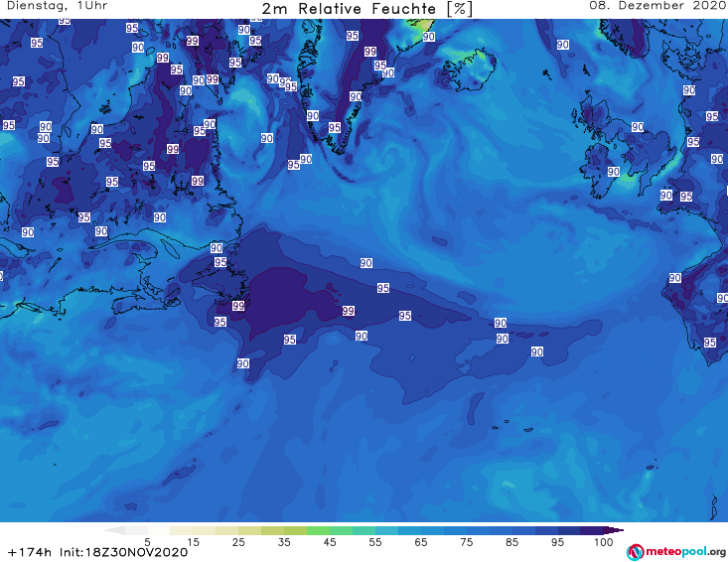Click the legend value '65'
Viewport: 728px width, 562px height.
tap(421, 542)
